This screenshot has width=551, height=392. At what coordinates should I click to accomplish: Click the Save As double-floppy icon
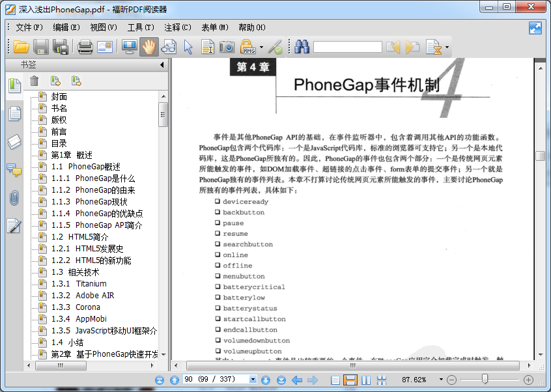[x=61, y=47]
